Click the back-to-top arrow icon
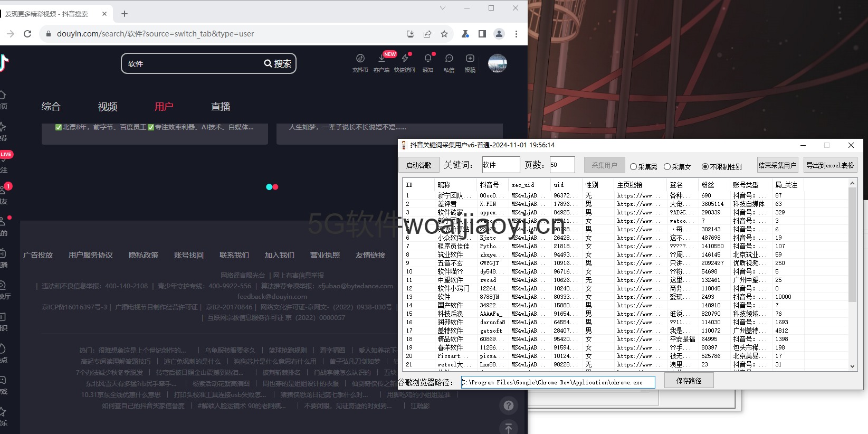868x434 pixels. [x=509, y=428]
